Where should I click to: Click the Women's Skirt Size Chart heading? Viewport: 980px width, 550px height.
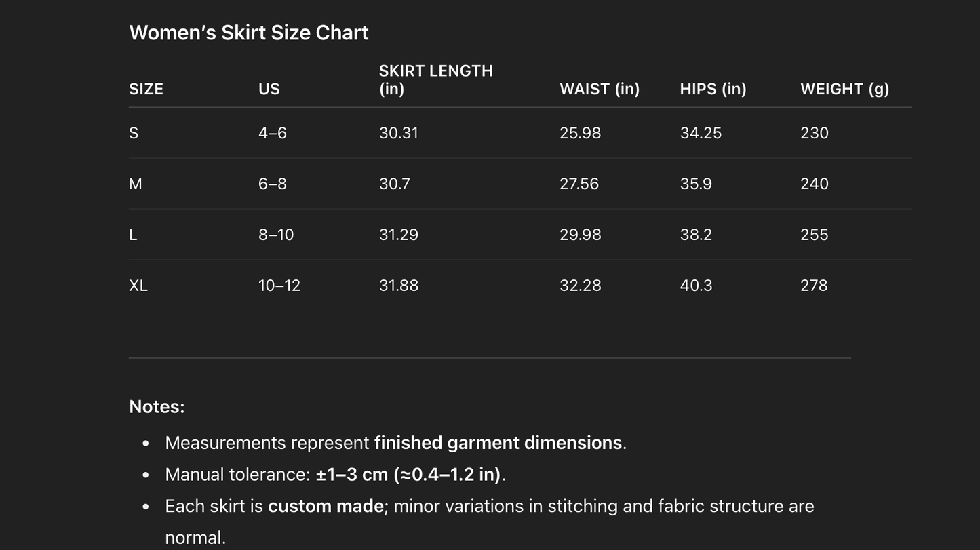(x=248, y=33)
